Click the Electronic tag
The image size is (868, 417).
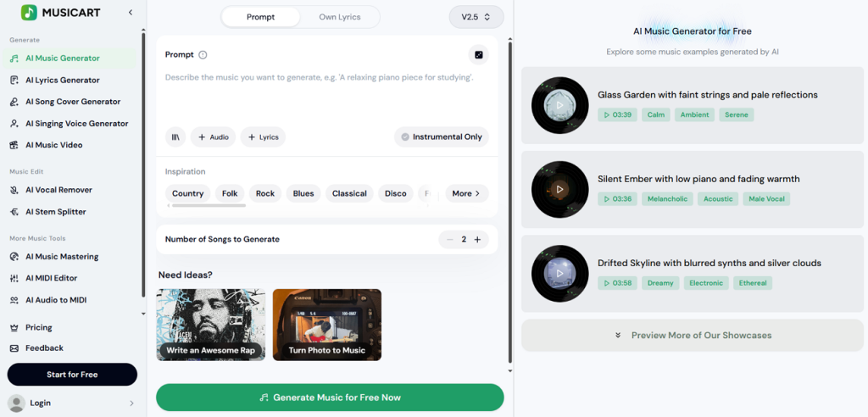click(706, 283)
